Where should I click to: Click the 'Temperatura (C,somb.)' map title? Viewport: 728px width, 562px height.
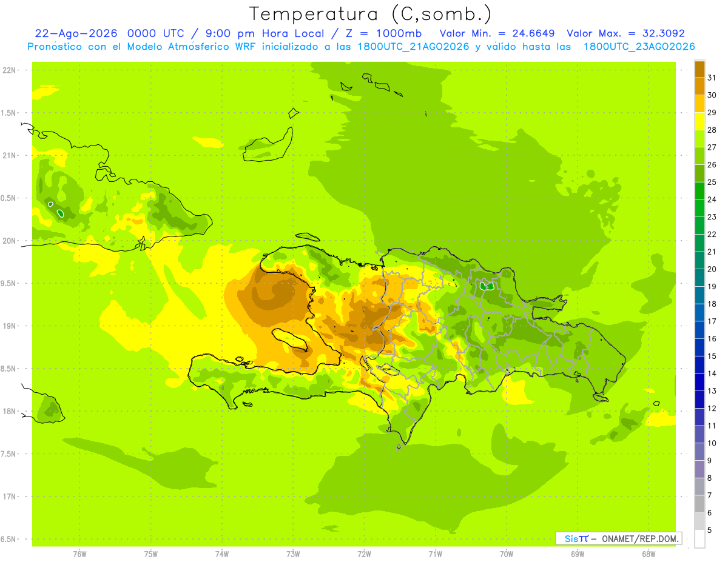[370, 14]
